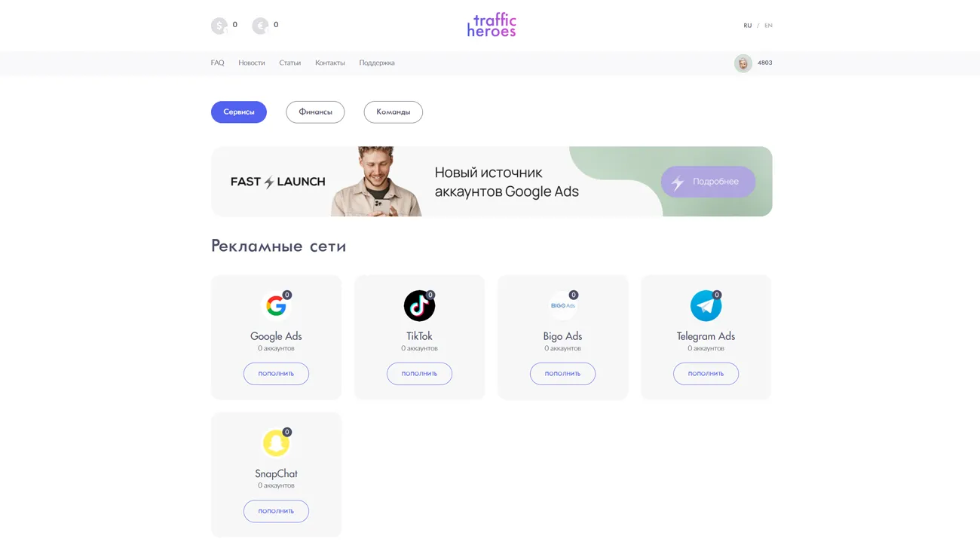Go to the Traffic Heroes home logo
The image size is (980, 551).
pyautogui.click(x=492, y=25)
